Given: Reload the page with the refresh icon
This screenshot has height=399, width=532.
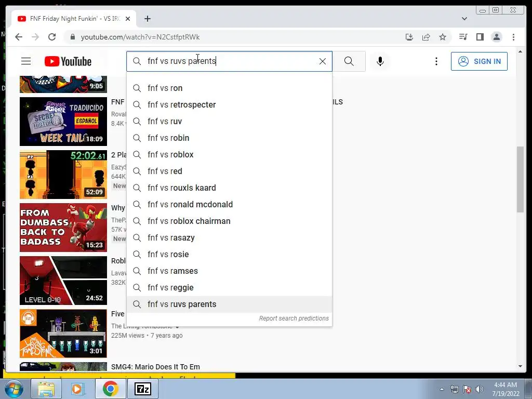Looking at the screenshot, I should 52,37.
